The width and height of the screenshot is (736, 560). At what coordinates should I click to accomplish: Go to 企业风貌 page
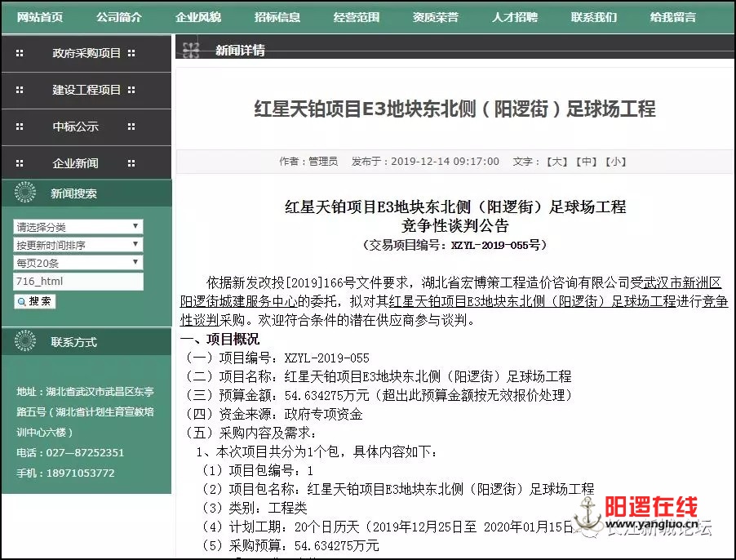pos(198,17)
